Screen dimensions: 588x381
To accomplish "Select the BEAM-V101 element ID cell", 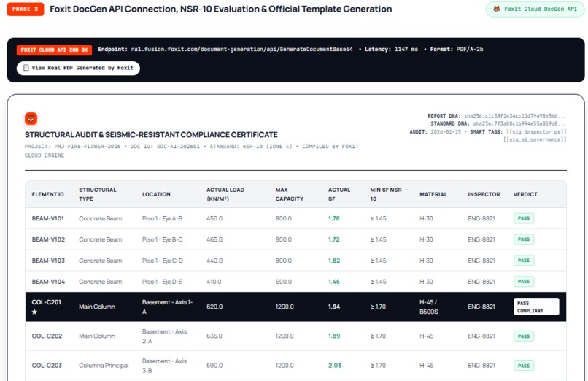I will 48,218.
